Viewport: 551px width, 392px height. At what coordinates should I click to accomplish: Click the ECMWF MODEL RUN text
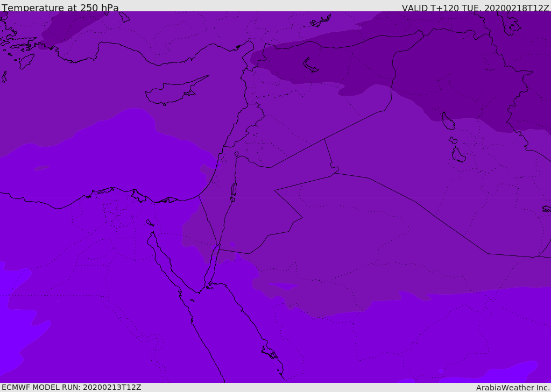[x=72, y=387]
